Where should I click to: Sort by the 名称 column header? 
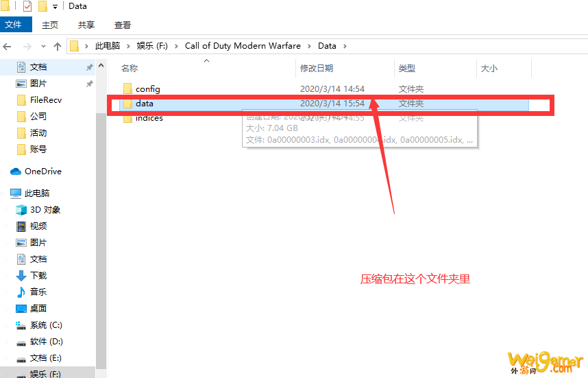coord(130,69)
